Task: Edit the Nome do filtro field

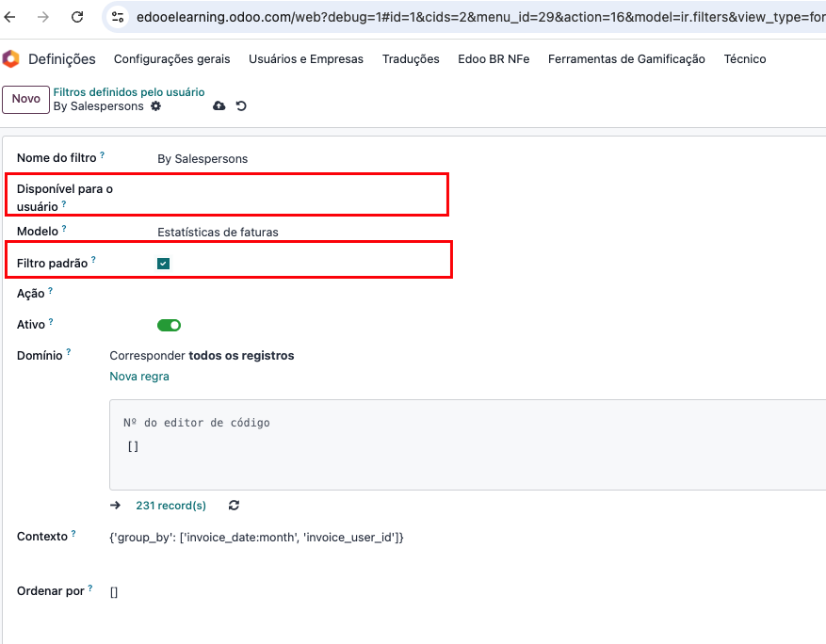Action: (x=202, y=158)
